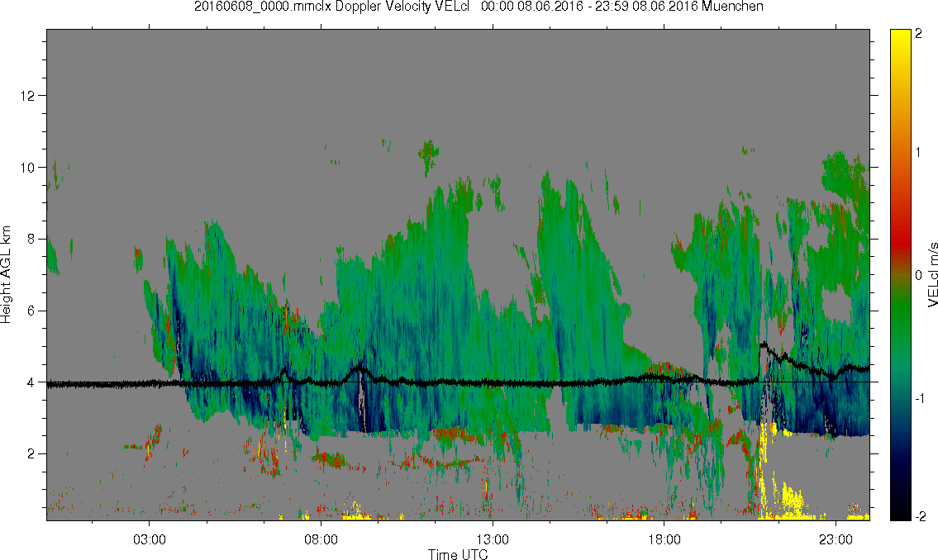This screenshot has width=938, height=560.
Task: Click the 13:00 time axis label
Action: point(493,539)
